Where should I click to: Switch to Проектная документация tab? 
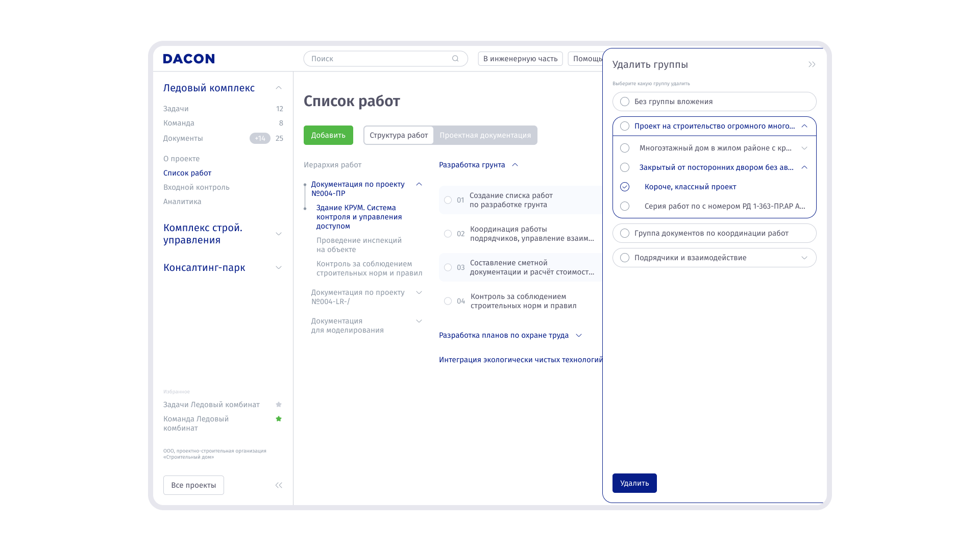(485, 135)
